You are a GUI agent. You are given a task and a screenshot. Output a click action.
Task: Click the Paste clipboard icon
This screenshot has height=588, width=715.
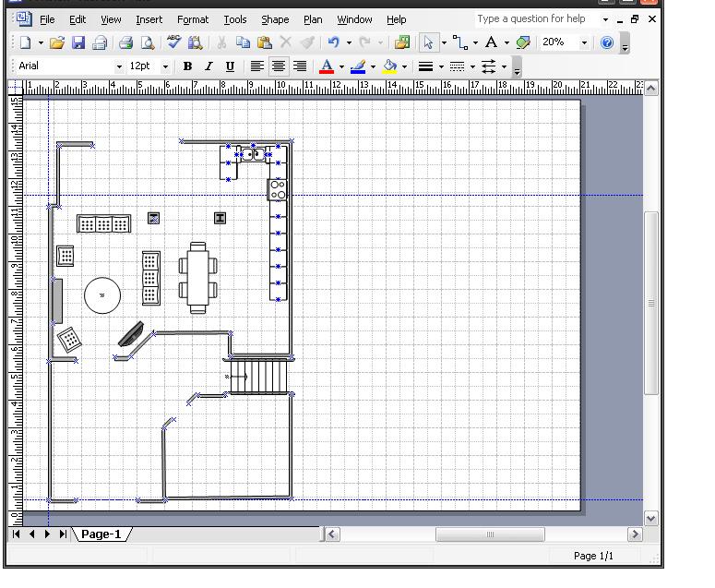[x=265, y=42]
